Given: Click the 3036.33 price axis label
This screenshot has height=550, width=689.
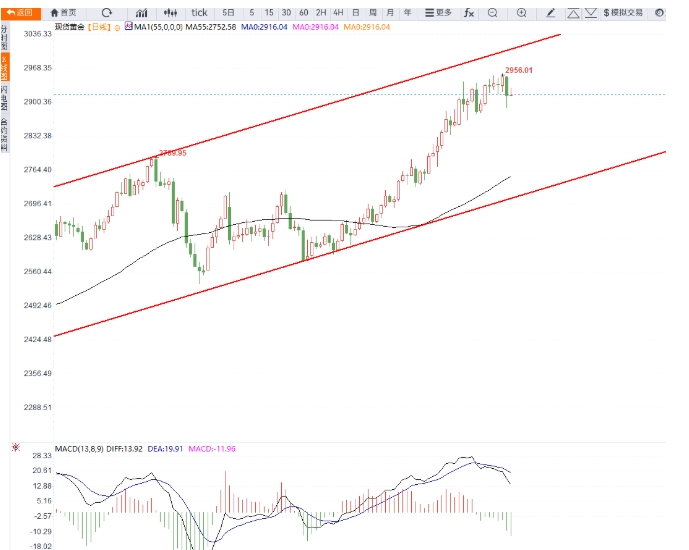Looking at the screenshot, I should (37, 34).
